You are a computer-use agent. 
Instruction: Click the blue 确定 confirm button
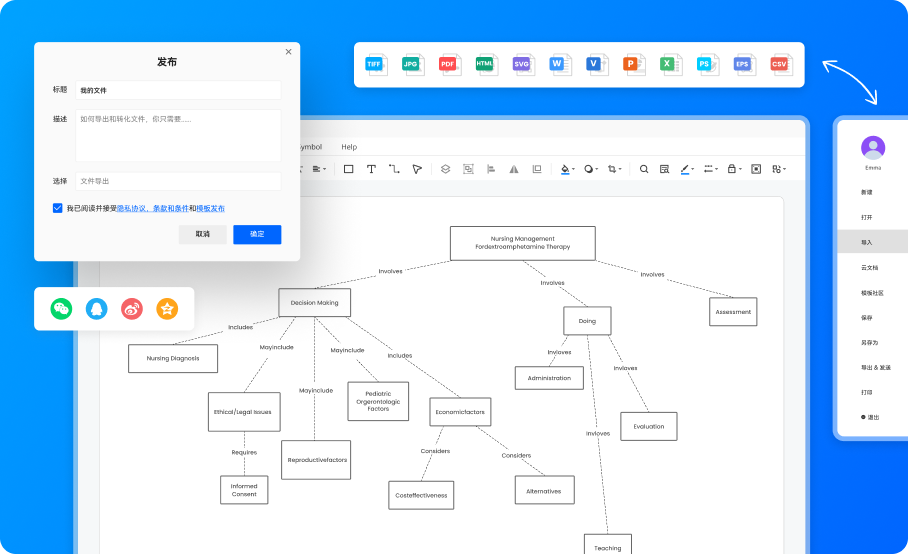pyautogui.click(x=257, y=234)
